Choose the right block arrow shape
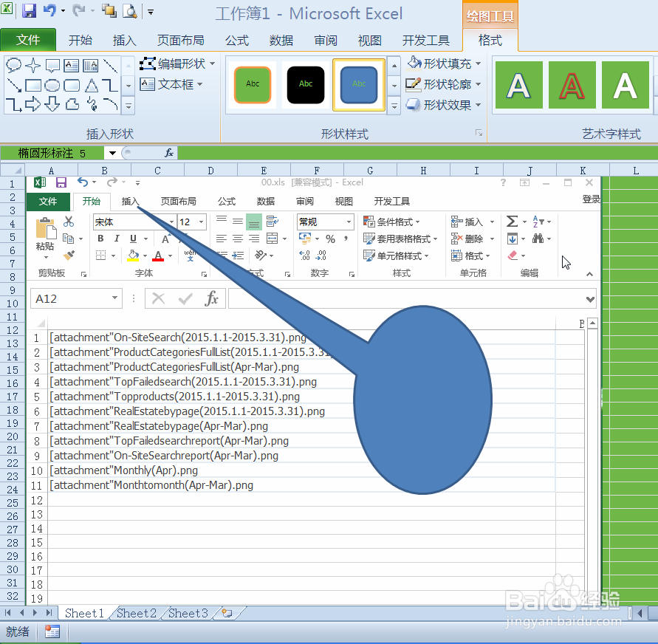This screenshot has height=644, width=658. pyautogui.click(x=32, y=104)
